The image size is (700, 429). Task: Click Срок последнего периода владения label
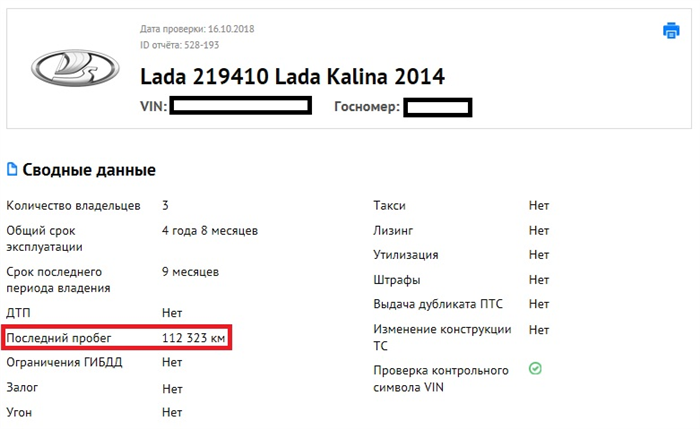pyautogui.click(x=58, y=280)
